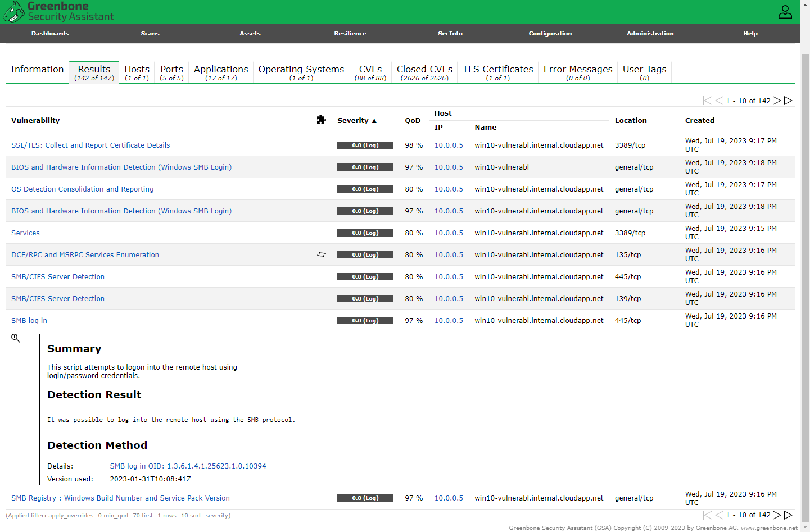Sort by the IP column header
810x532 pixels.
tap(438, 128)
